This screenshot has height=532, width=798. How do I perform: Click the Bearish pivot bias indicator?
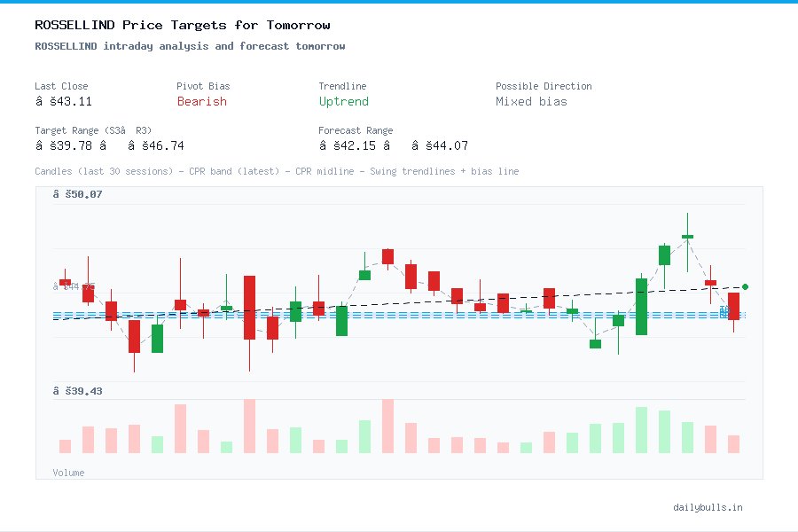202,102
